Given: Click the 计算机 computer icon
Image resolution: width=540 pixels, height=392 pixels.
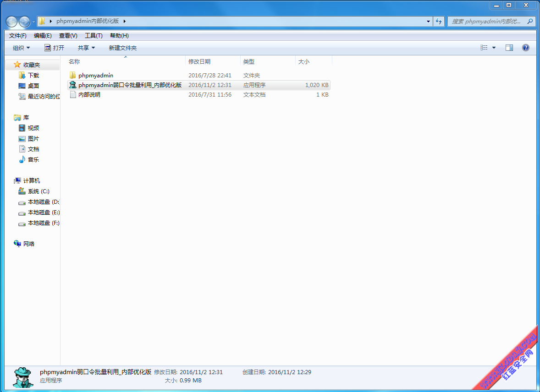Looking at the screenshot, I should point(17,181).
